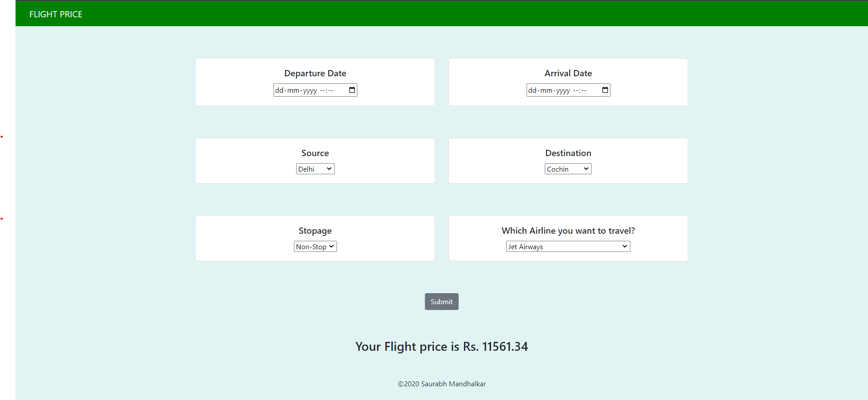
Task: Click inside the Arrival Date input field
Action: coord(559,90)
